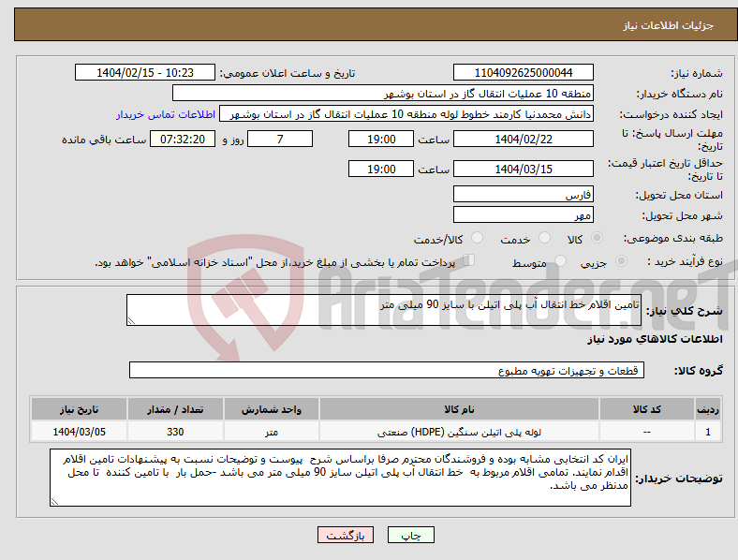Click the need date cell 1404/03/05
This screenshot has height=560, width=738.
pyautogui.click(x=79, y=432)
